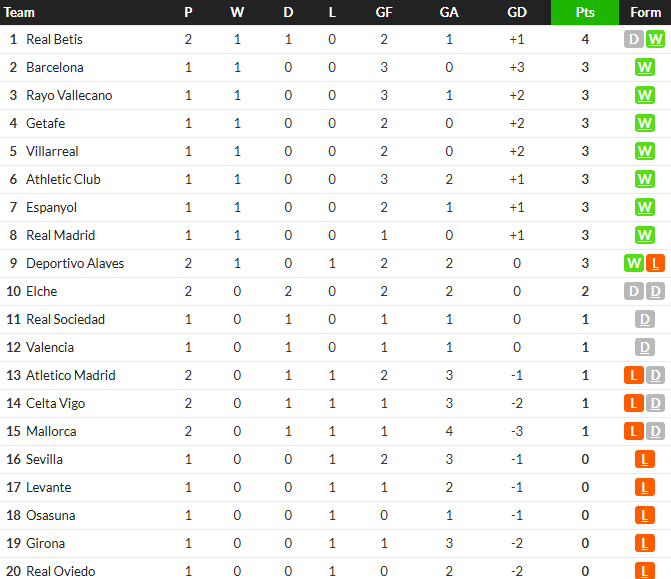The image size is (671, 579).
Task: Click the Team column header
Action: 19,12
